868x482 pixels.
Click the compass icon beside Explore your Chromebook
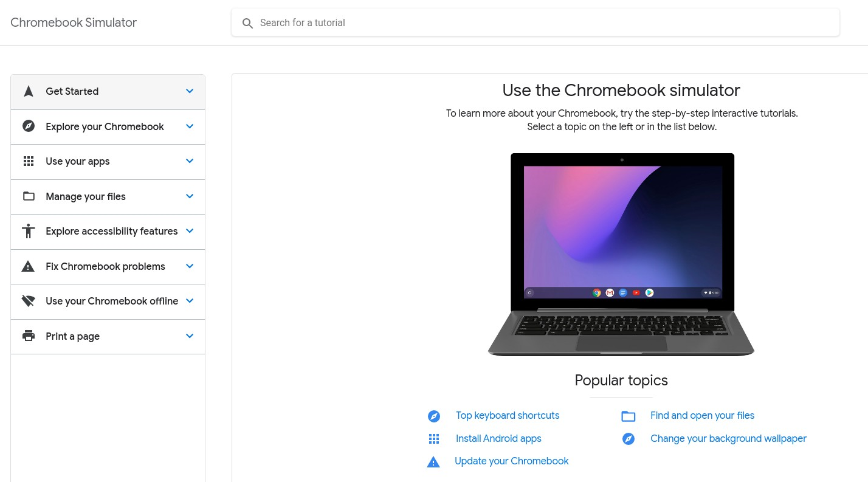29,126
